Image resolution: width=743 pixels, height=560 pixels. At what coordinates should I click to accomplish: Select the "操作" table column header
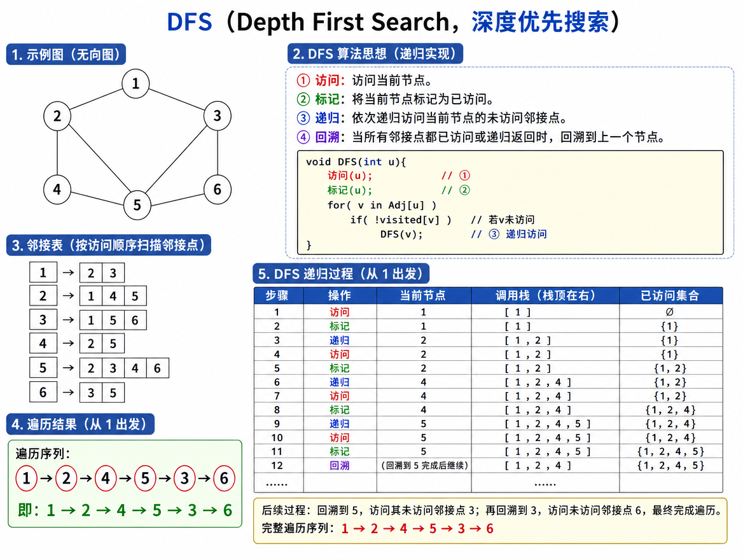pos(340,295)
